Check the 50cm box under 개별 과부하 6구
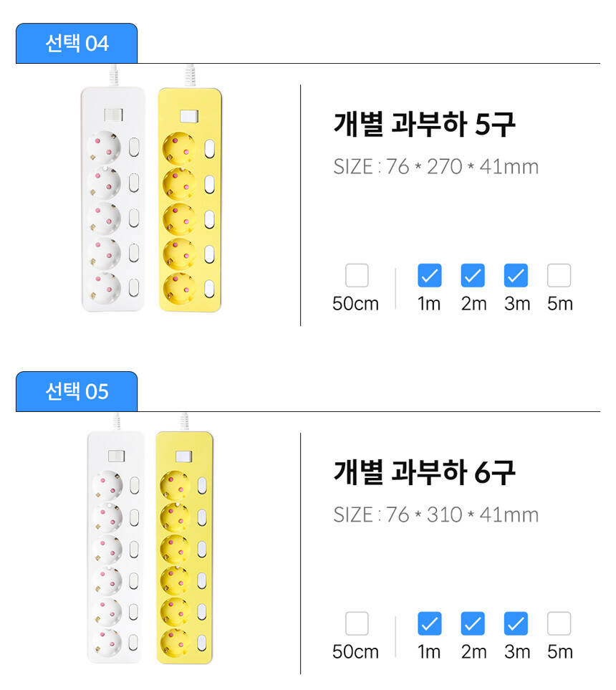Image resolution: width=616 pixels, height=690 pixels. tap(356, 624)
